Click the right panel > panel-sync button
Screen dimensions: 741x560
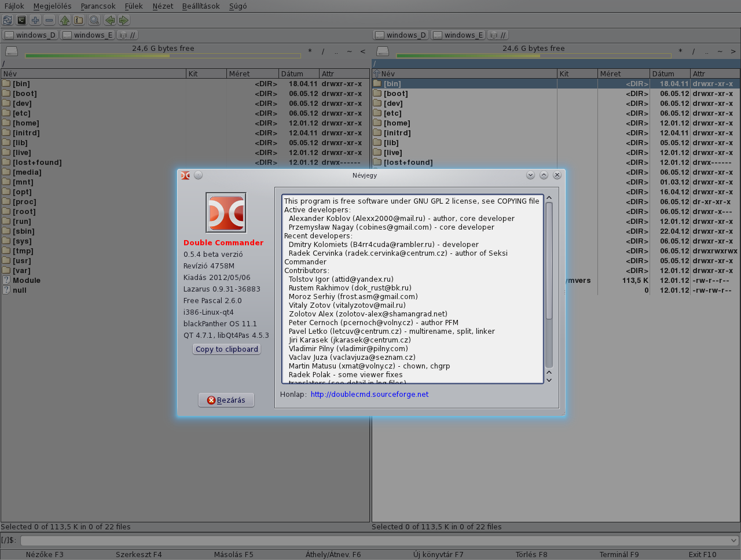733,51
